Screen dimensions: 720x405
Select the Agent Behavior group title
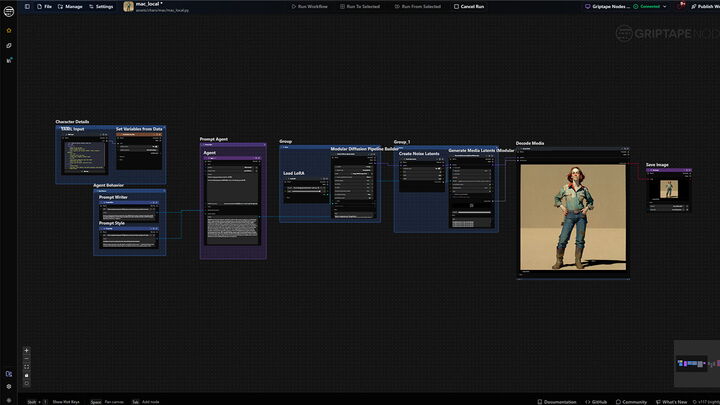(x=108, y=185)
